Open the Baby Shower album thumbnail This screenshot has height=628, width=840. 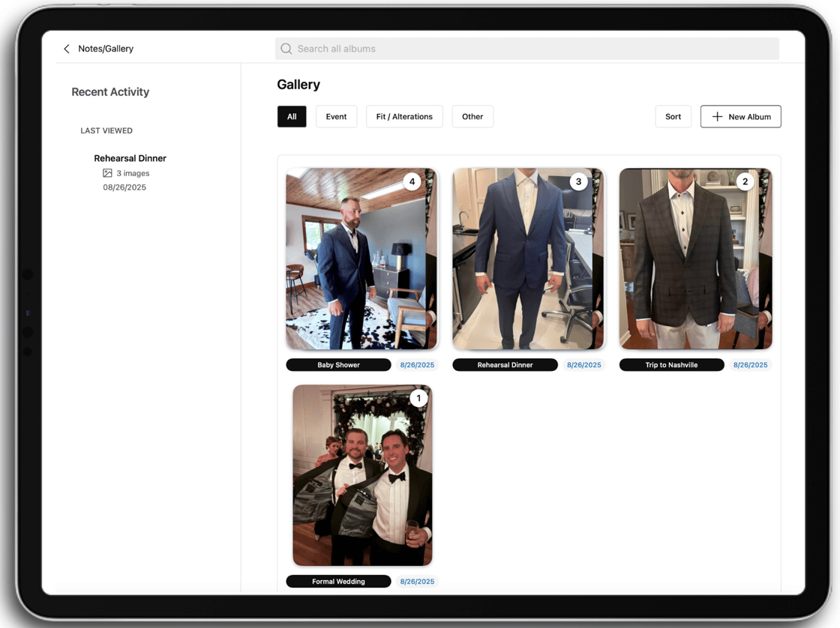(x=361, y=259)
